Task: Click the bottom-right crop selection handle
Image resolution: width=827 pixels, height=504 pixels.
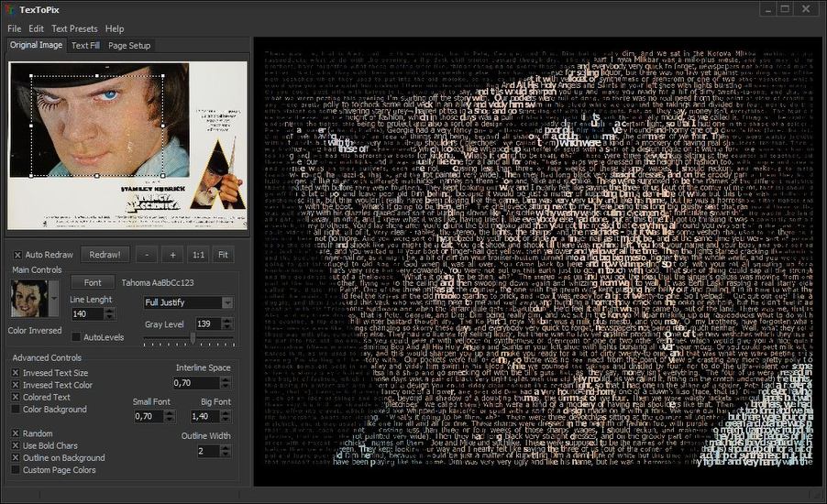Action: pos(162,176)
